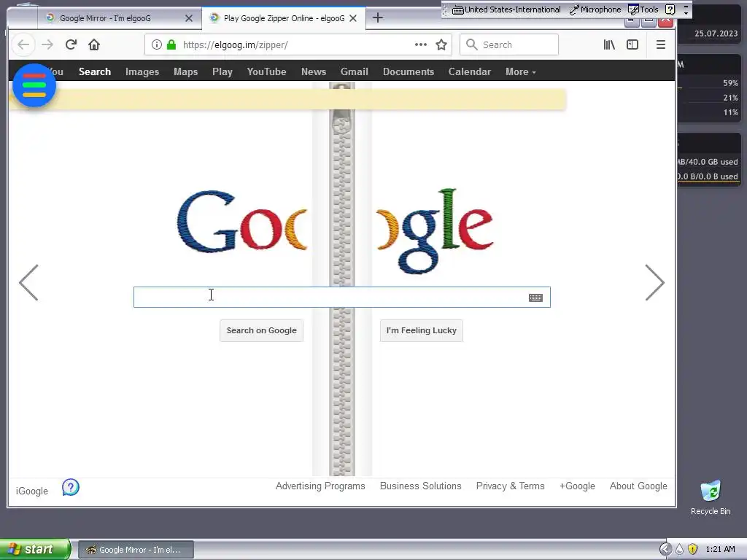Open the on-screen keyboard icon in search box
The height and width of the screenshot is (560, 747).
(x=536, y=297)
